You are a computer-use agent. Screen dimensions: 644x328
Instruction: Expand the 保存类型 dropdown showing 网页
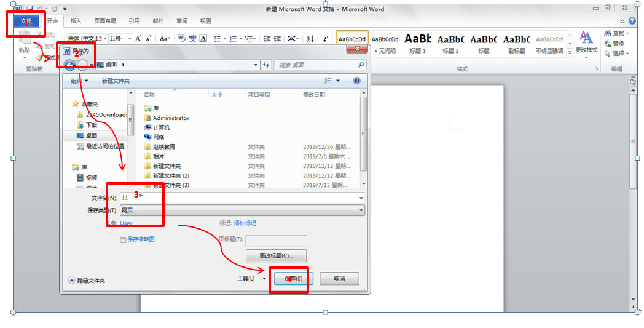click(x=361, y=210)
